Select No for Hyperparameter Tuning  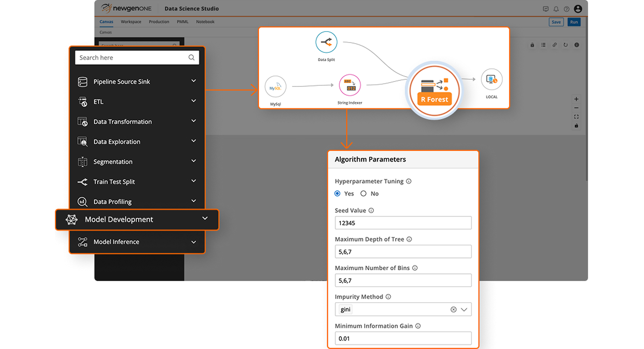(363, 194)
